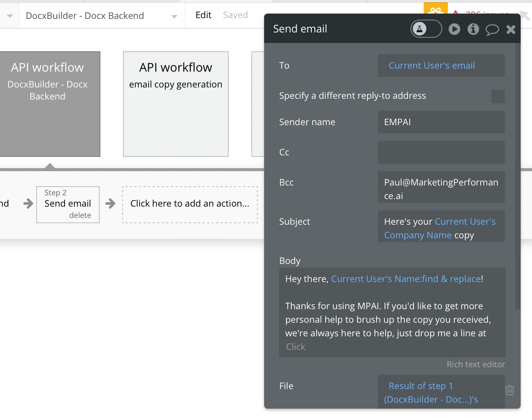Select the DocxBuilder - Docx Backend workflow block

click(48, 104)
